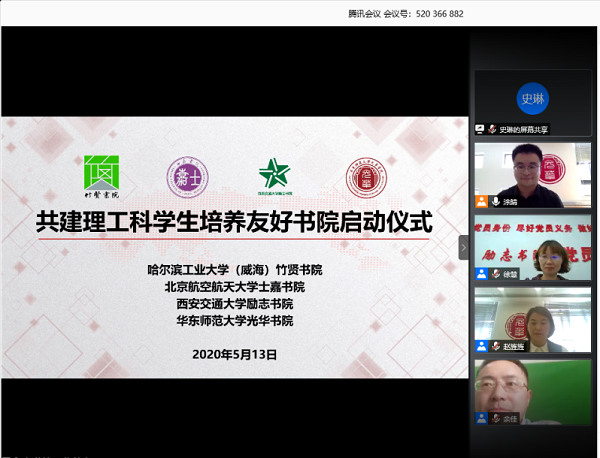Click the muted mic icon in the green-background tile
This screenshot has height=458, width=600.
tap(496, 418)
